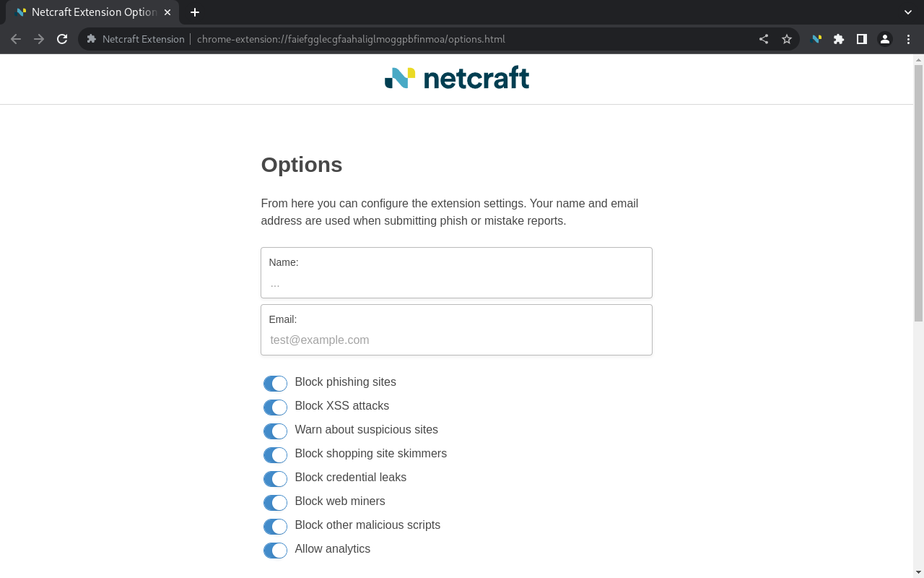Open the Extensions puzzle-piece menu
Viewport: 924px width, 578px height.
(838, 39)
